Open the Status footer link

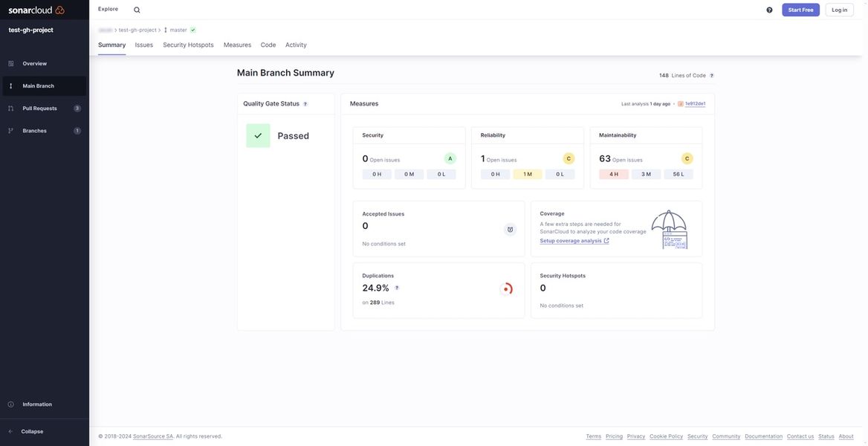coord(826,436)
